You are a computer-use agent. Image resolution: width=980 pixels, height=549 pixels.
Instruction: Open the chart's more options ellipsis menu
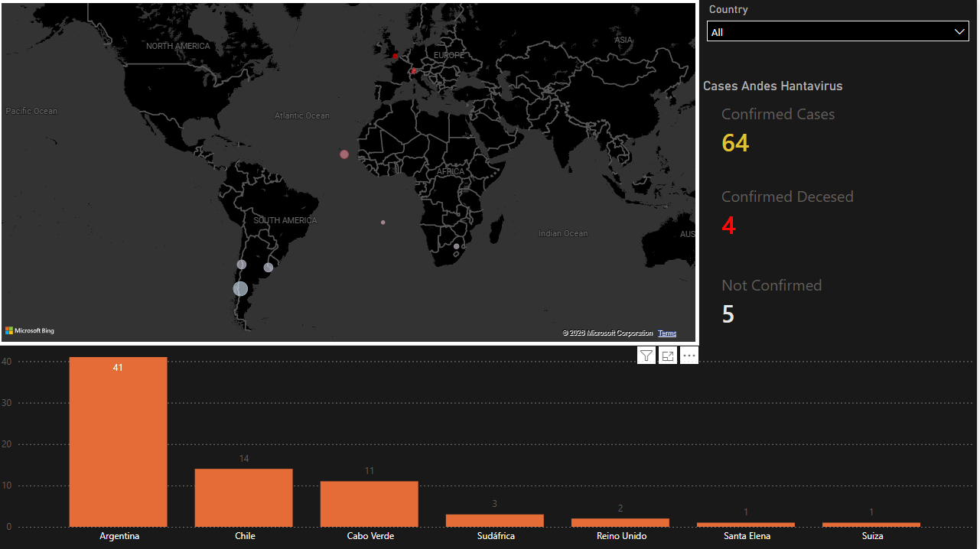point(689,356)
